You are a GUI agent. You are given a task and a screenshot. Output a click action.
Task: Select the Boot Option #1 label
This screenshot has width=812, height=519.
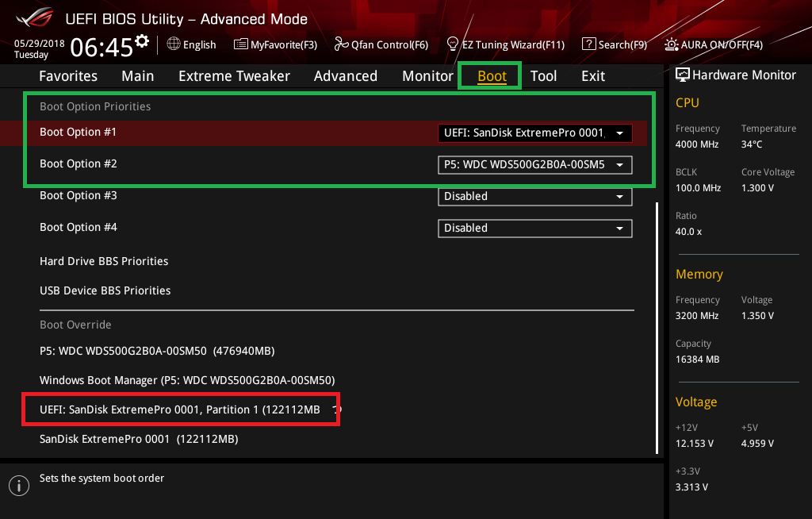pyautogui.click(x=79, y=133)
